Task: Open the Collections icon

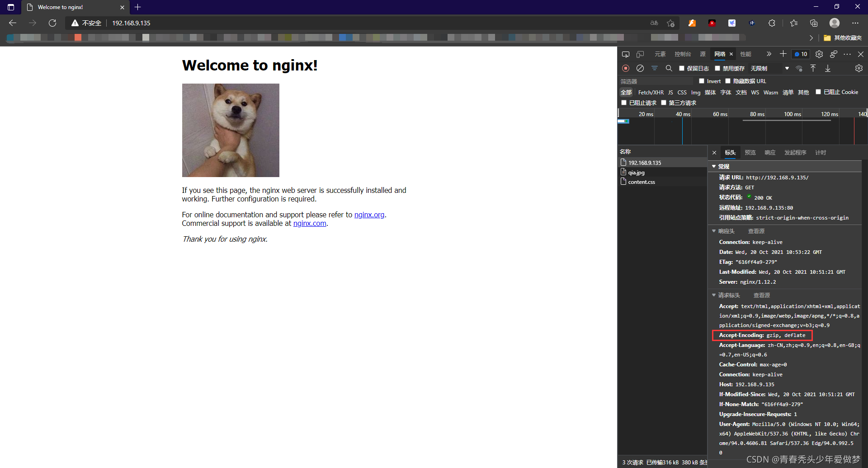Action: point(814,23)
